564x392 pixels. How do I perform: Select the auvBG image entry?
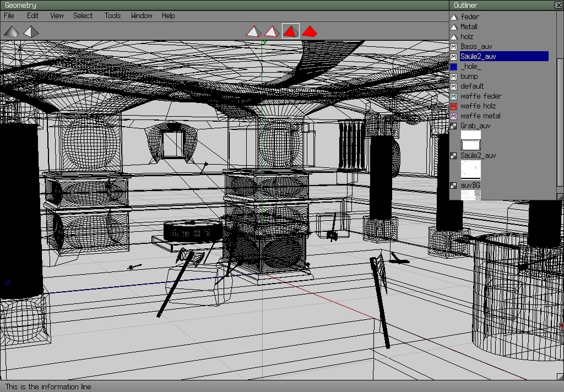(470, 186)
